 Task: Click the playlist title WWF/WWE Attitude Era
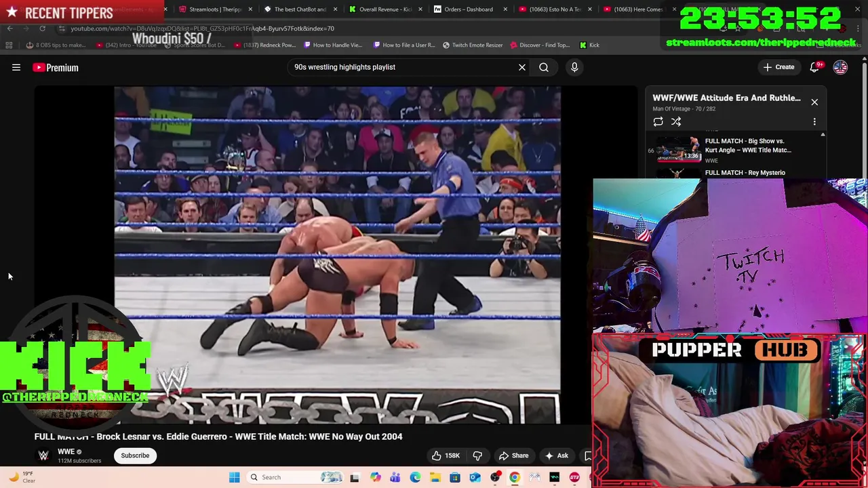click(726, 98)
